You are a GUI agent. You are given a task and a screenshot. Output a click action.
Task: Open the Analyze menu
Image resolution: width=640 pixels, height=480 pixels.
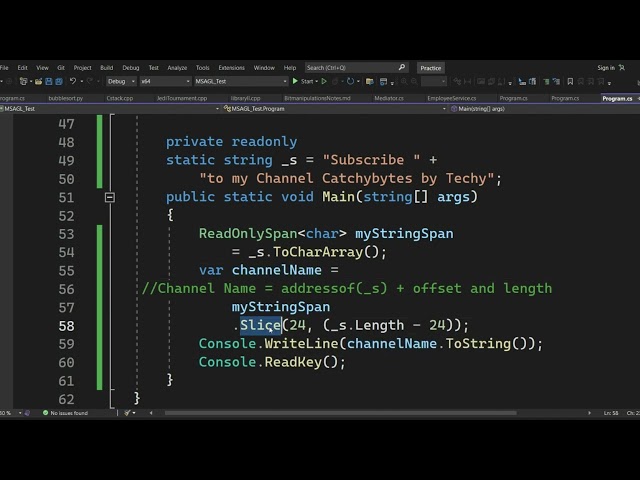click(x=177, y=68)
